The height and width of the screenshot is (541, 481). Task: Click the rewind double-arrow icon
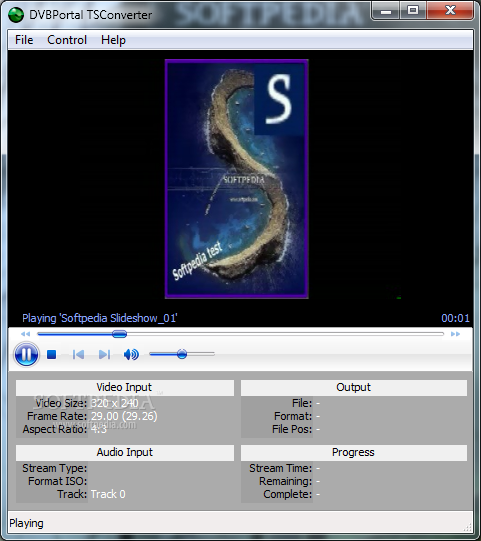25,334
